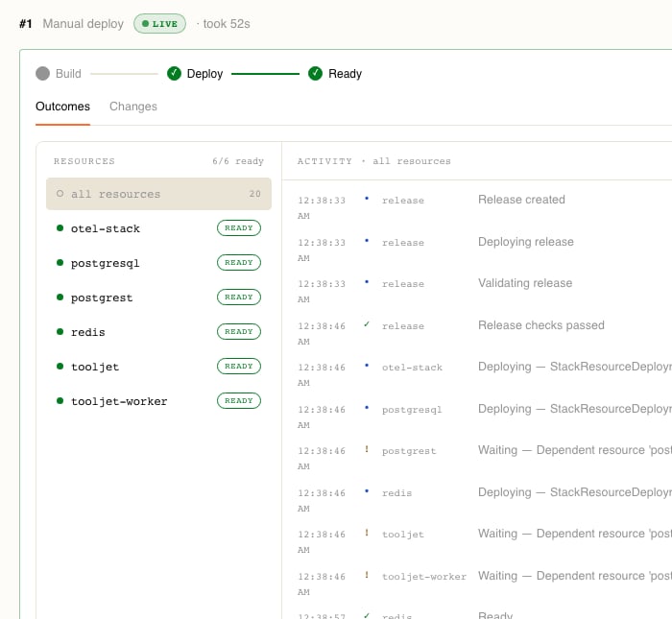Click green status dot beside tooljet-worker
The height and width of the screenshot is (619, 672).
pyautogui.click(x=60, y=400)
